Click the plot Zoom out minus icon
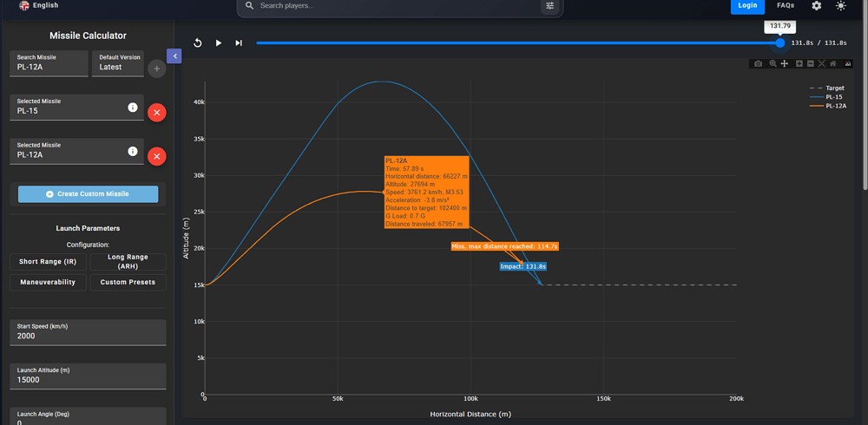868x425 pixels. pyautogui.click(x=811, y=63)
